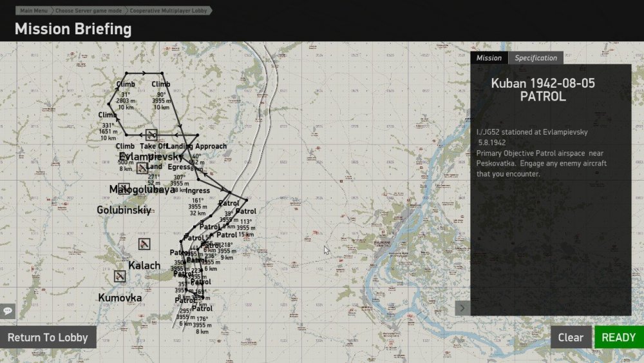Select the Take Off airfield icon
The width and height of the screenshot is (644, 363).
point(151,135)
